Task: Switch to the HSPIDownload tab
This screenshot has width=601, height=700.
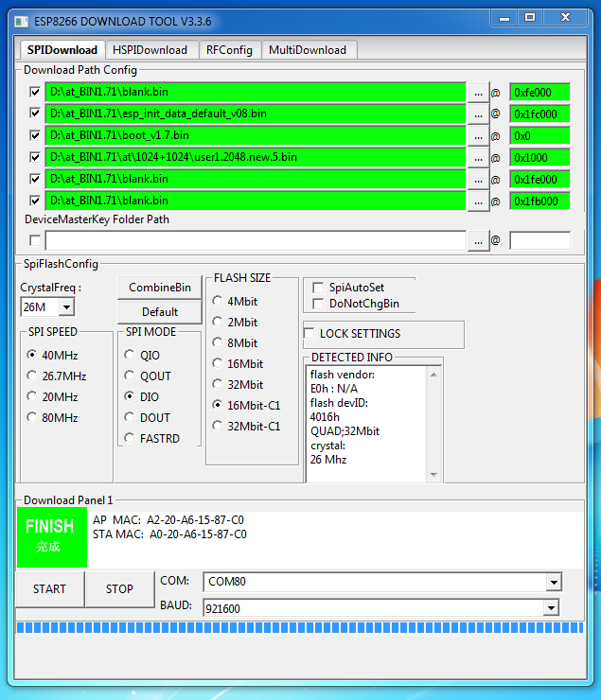Action: [150, 49]
